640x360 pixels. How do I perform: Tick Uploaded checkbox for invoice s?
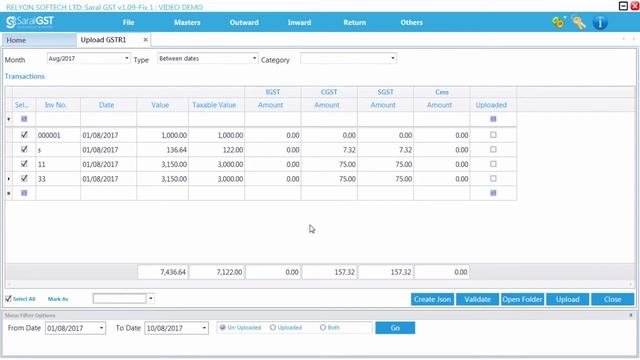tap(493, 149)
